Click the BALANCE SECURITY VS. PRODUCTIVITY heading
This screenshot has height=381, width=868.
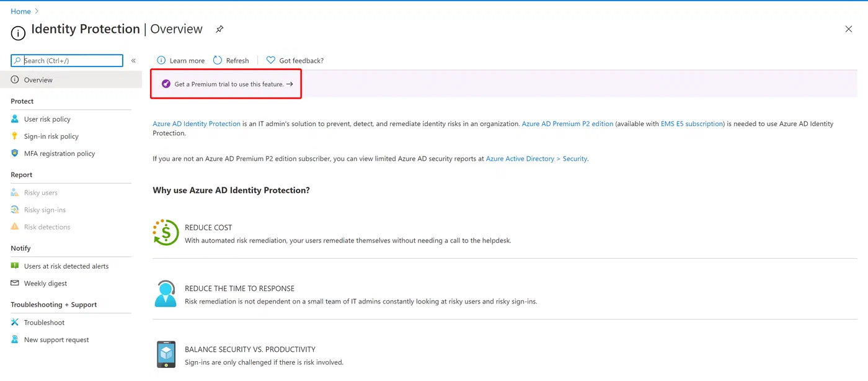(x=250, y=349)
